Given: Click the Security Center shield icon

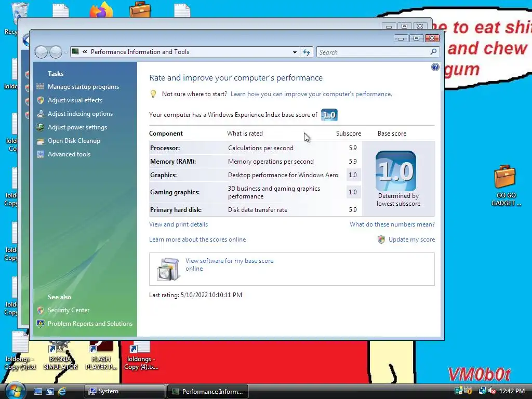Looking at the screenshot, I should point(41,310).
